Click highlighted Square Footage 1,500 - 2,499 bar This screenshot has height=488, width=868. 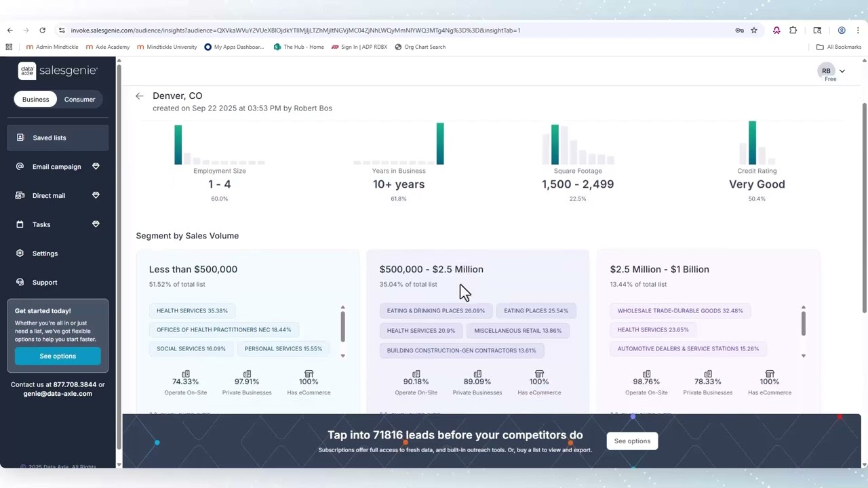555,144
